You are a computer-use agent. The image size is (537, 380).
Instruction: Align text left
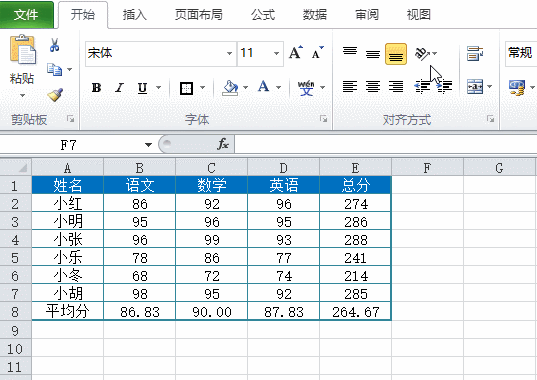[350, 86]
